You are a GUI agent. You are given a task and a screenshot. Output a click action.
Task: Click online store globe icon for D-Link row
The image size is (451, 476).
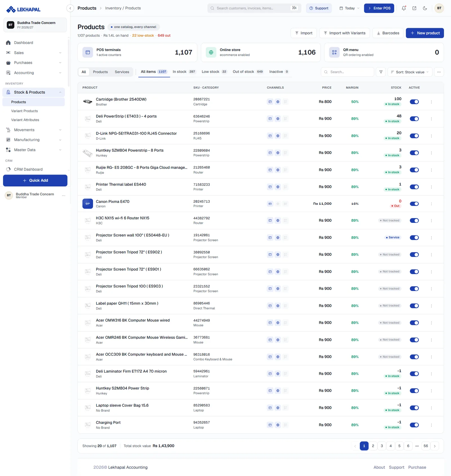click(x=278, y=136)
